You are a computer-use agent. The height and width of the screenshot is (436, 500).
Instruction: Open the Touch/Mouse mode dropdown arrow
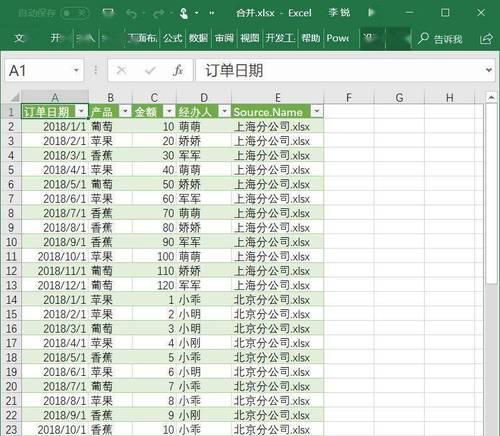coord(197,13)
